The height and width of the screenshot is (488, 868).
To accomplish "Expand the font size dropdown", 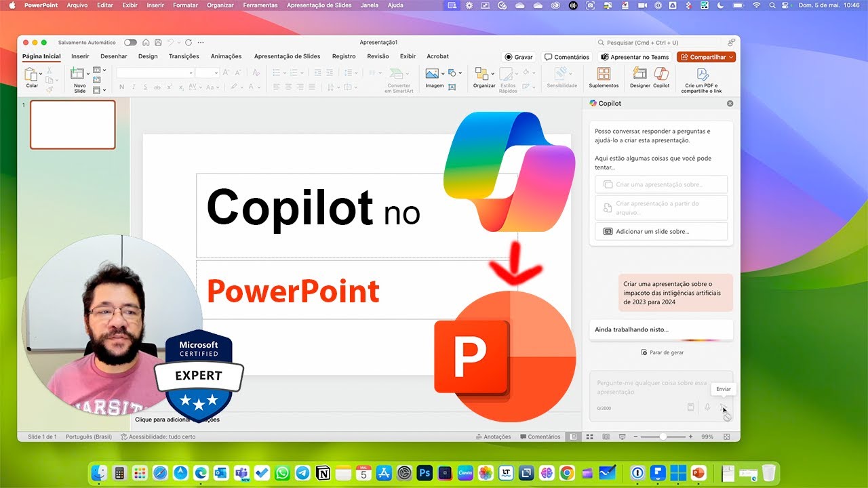I will (x=216, y=73).
